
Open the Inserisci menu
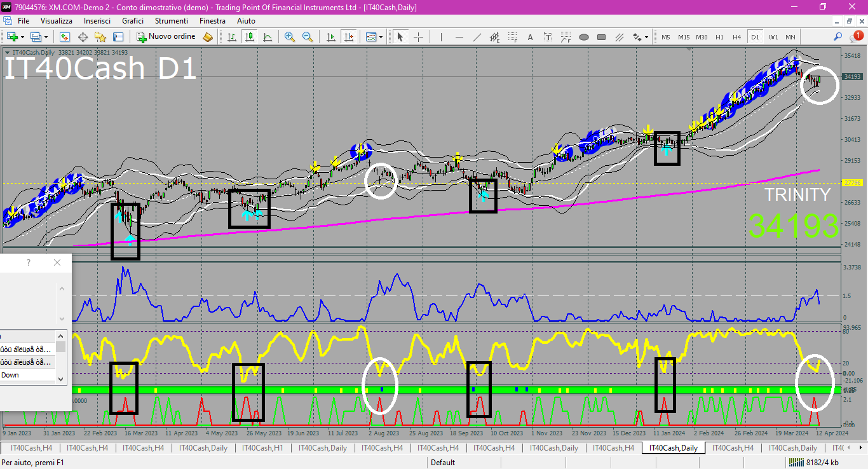point(97,21)
